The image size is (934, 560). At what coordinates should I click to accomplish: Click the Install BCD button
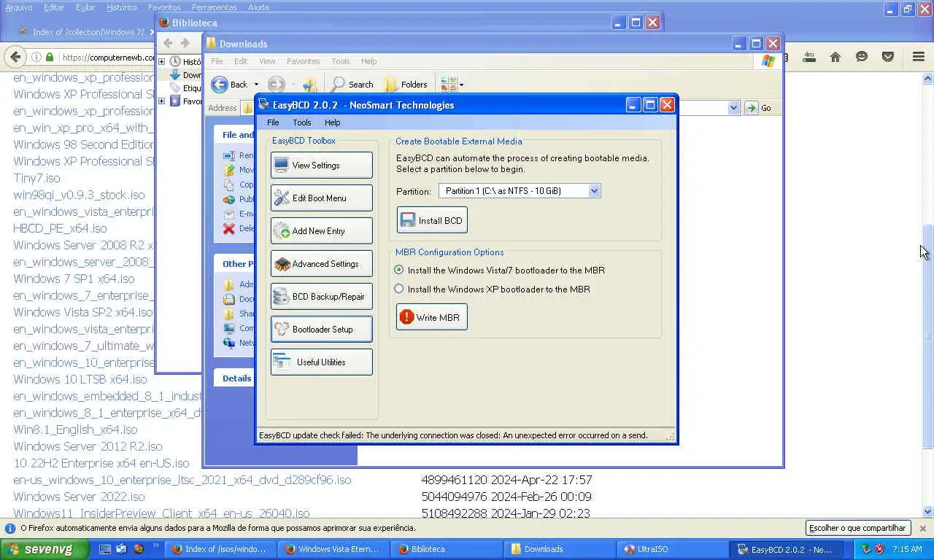[x=432, y=220]
